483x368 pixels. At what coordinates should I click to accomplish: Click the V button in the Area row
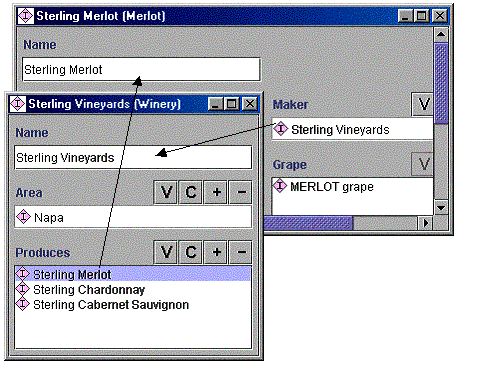[x=166, y=192]
